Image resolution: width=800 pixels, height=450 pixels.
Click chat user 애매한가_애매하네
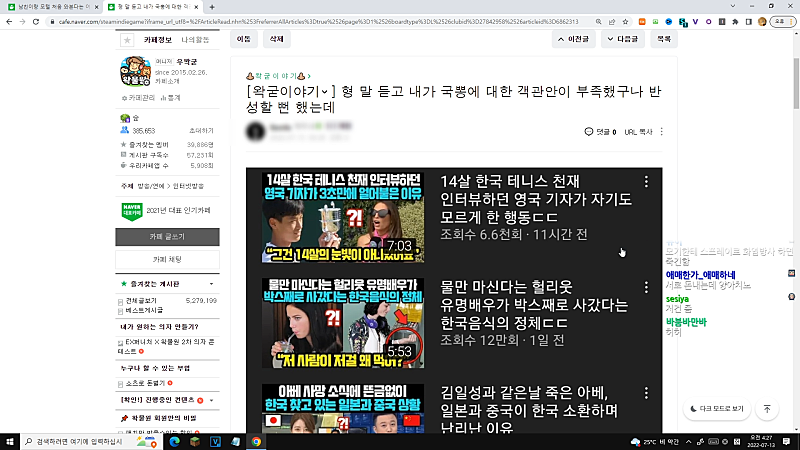pyautogui.click(x=701, y=275)
